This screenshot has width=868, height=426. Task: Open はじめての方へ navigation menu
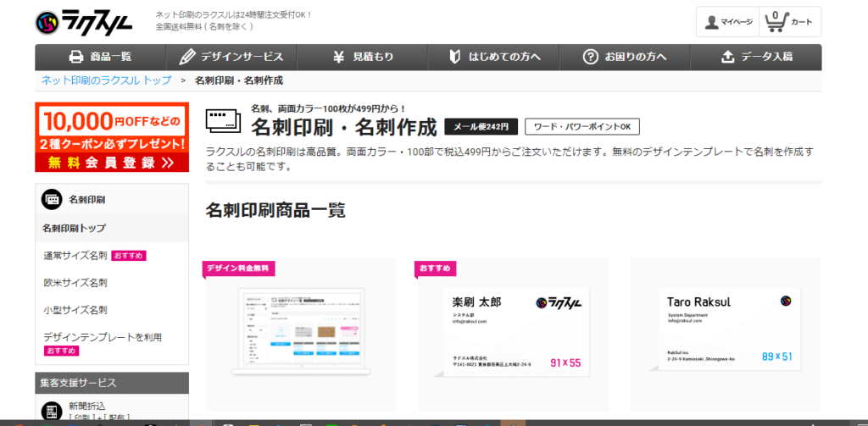(x=493, y=57)
